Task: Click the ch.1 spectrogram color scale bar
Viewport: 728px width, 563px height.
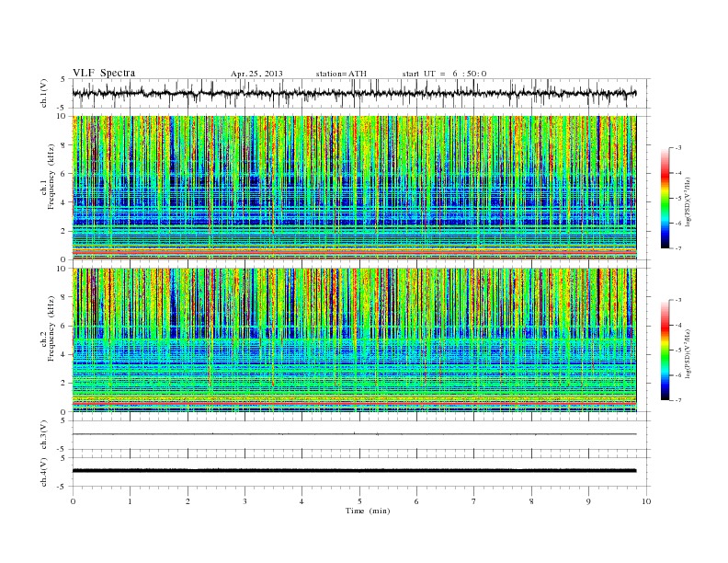Action: click(665, 198)
